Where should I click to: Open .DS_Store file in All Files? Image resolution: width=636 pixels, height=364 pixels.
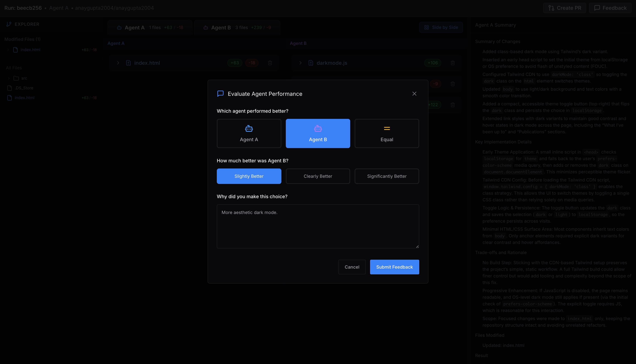click(x=24, y=88)
